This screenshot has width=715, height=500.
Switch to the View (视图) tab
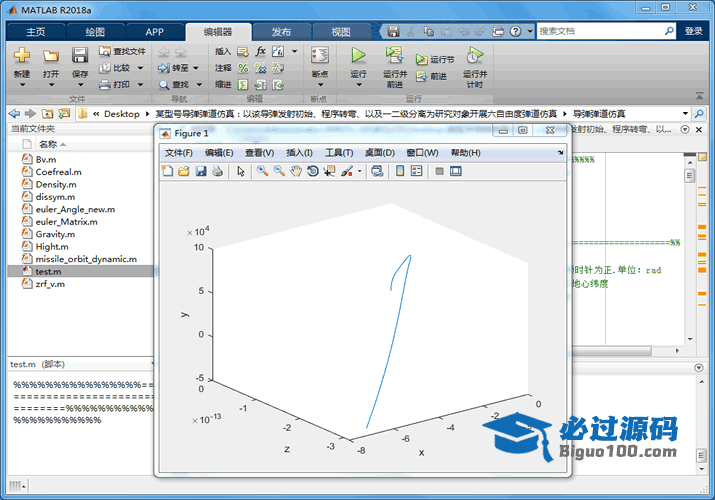pos(341,32)
